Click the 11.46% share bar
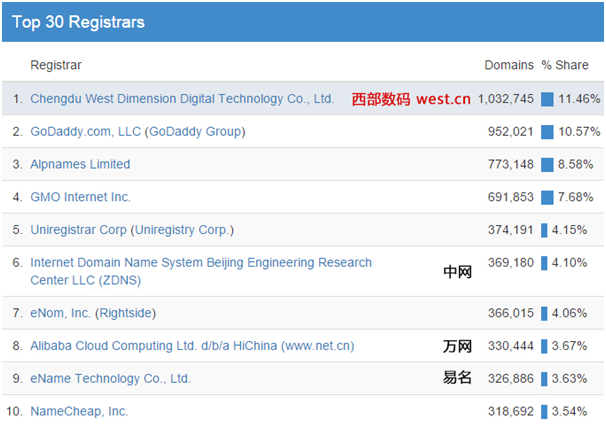The height and width of the screenshot is (429, 606). (547, 99)
